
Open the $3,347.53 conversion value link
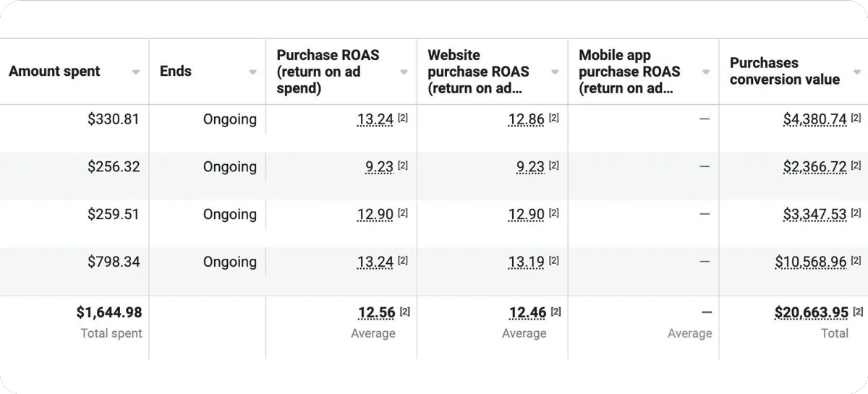[814, 215]
